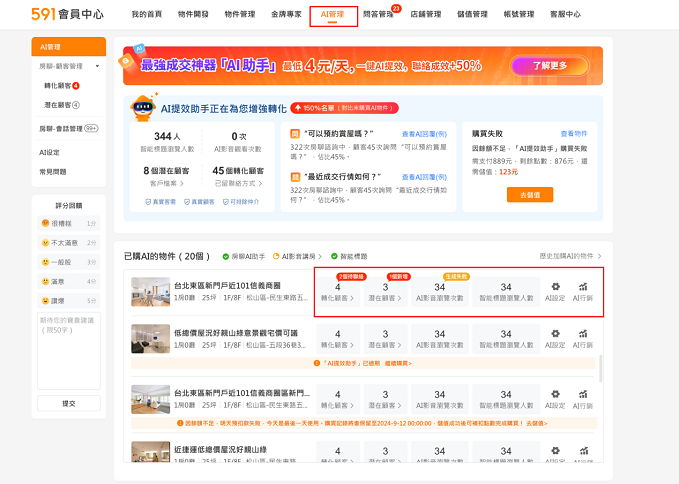679x484 pixels.
Task: Click the 591 會員中心 logo
Action: pos(67,15)
